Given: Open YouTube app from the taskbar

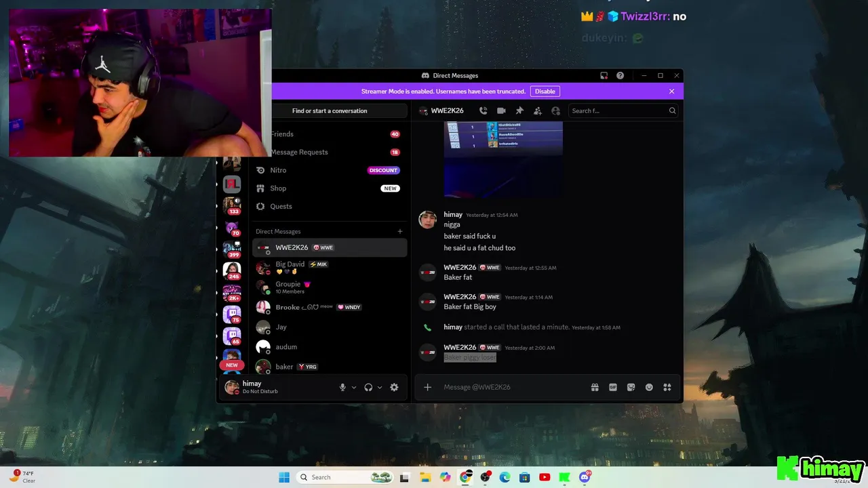Looking at the screenshot, I should click(x=545, y=477).
